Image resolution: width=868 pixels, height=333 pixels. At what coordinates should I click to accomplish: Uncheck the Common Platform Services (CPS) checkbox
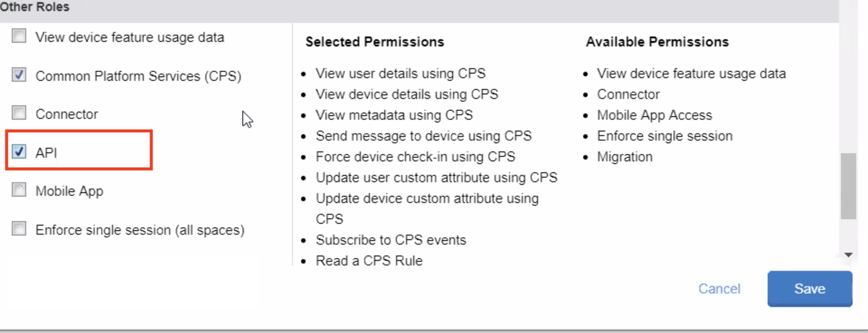(x=19, y=75)
